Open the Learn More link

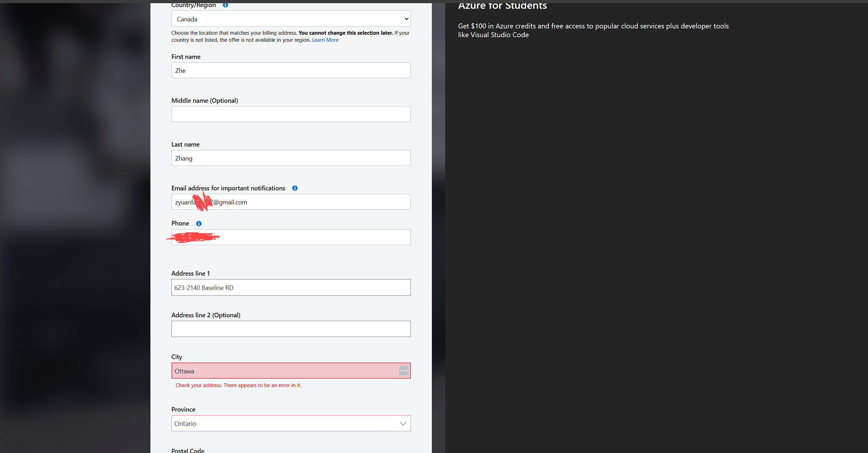325,40
